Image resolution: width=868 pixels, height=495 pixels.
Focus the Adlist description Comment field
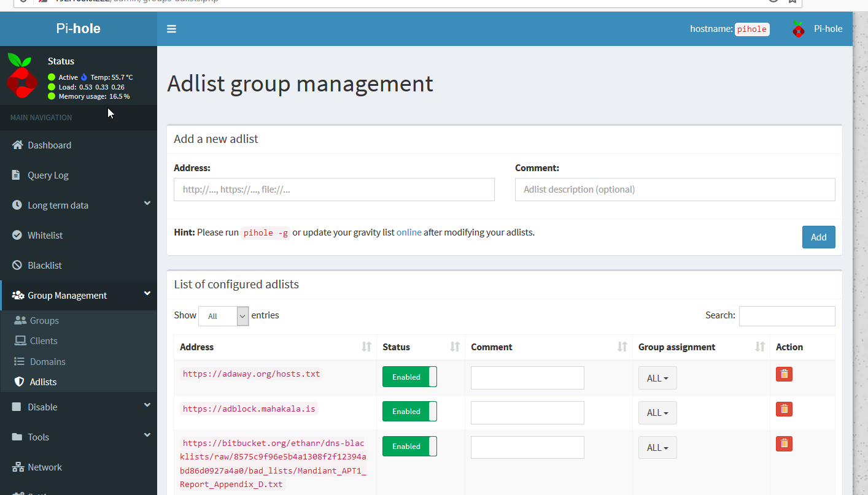pyautogui.click(x=675, y=190)
